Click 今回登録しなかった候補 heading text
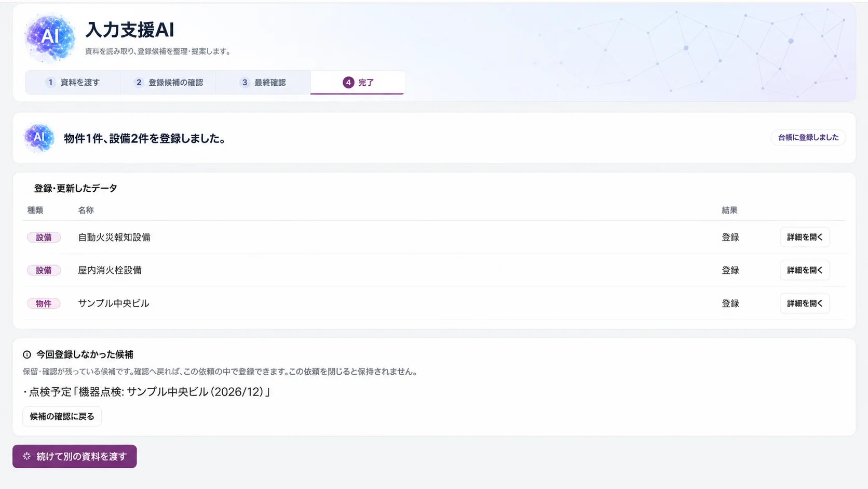The width and height of the screenshot is (868, 489). (85, 355)
